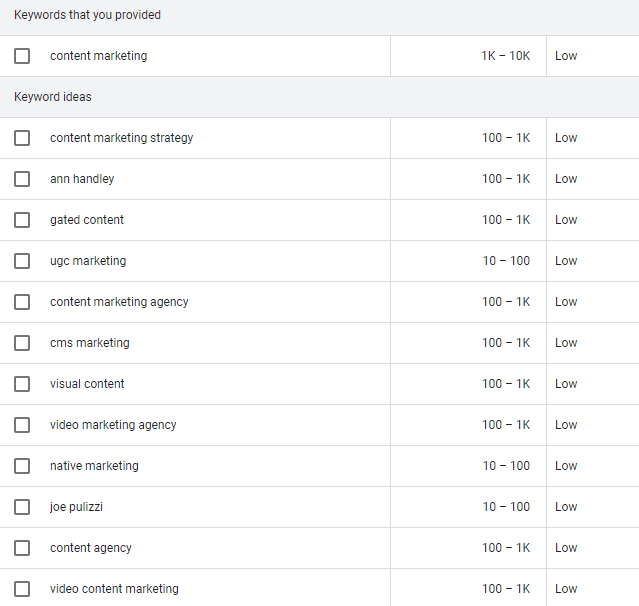Screen dimensions: 639x606
Task: Click the Keyword ideas section header
Action: pos(53,97)
